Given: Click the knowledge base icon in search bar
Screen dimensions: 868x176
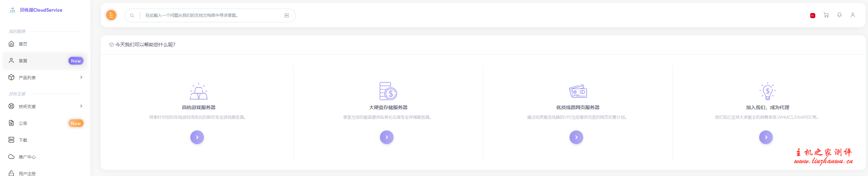Looking at the screenshot, I should [x=286, y=15].
